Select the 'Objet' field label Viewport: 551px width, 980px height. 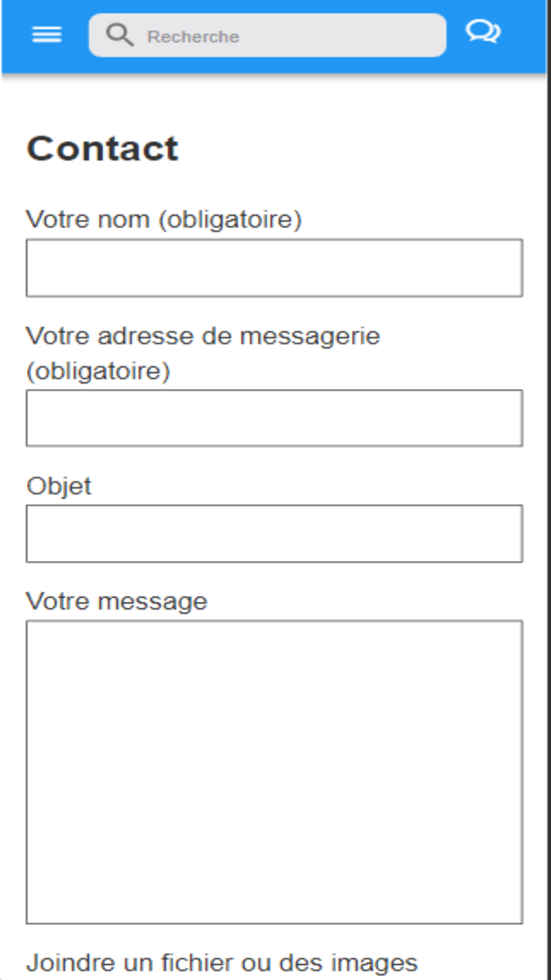coord(59,485)
